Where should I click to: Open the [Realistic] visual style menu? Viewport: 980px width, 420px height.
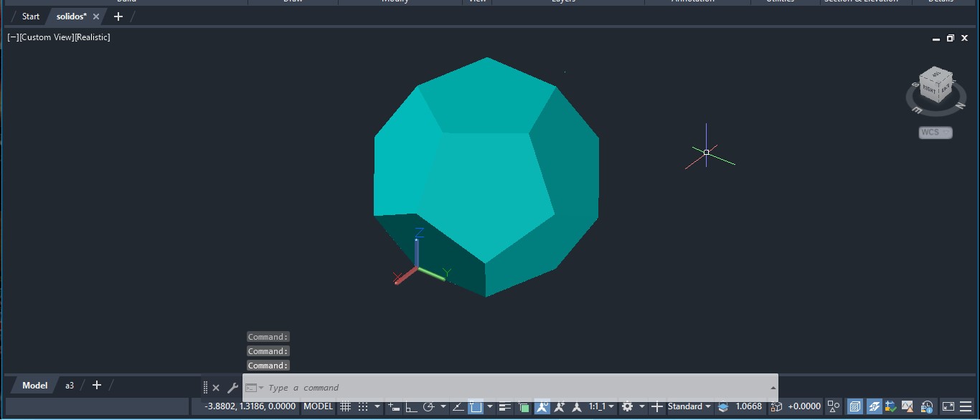pyautogui.click(x=93, y=37)
